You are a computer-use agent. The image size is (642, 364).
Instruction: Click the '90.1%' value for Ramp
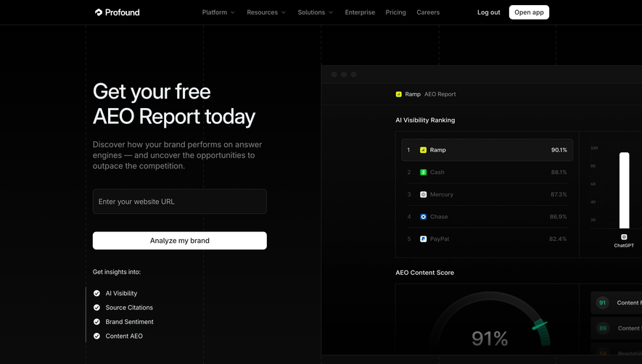click(x=559, y=150)
